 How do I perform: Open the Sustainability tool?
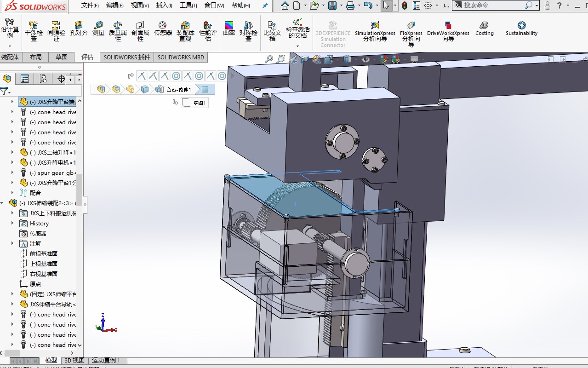[521, 29]
